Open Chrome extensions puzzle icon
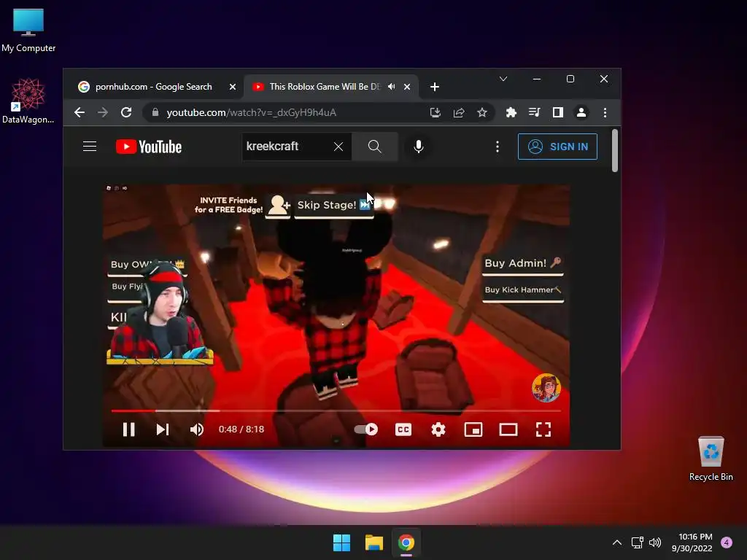This screenshot has width=747, height=560. pos(511,112)
